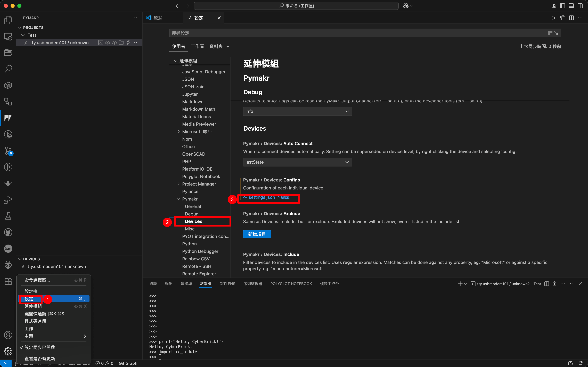Image resolution: width=588 pixels, height=367 pixels.
Task: Toggle 設定同步已開啟 menu item
Action: point(54,347)
